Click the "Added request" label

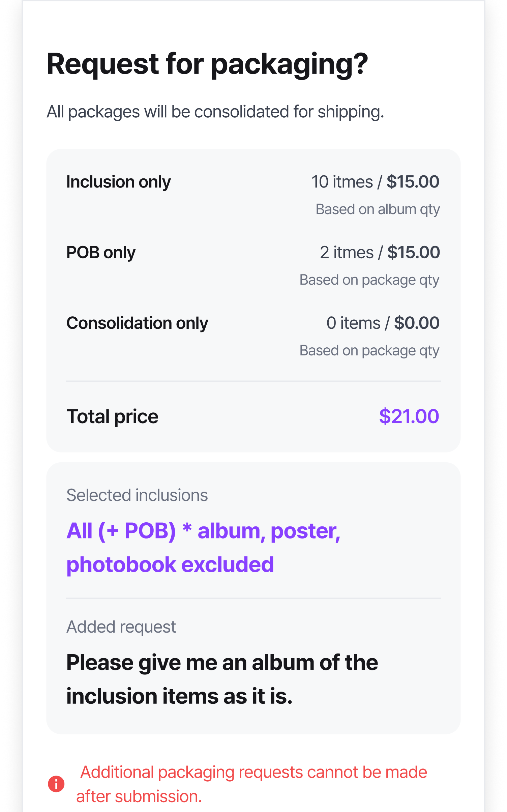[121, 627]
